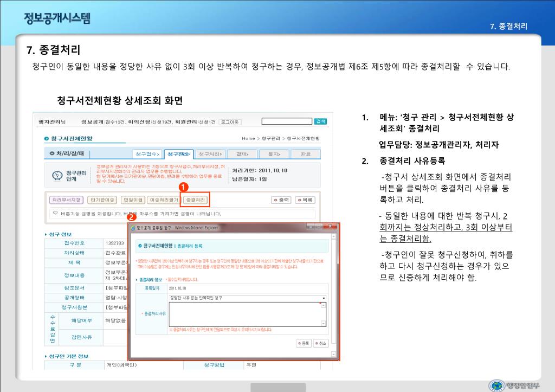Click the circle icon beside 처/리/상/태 label
555x392 pixels.
(52, 153)
